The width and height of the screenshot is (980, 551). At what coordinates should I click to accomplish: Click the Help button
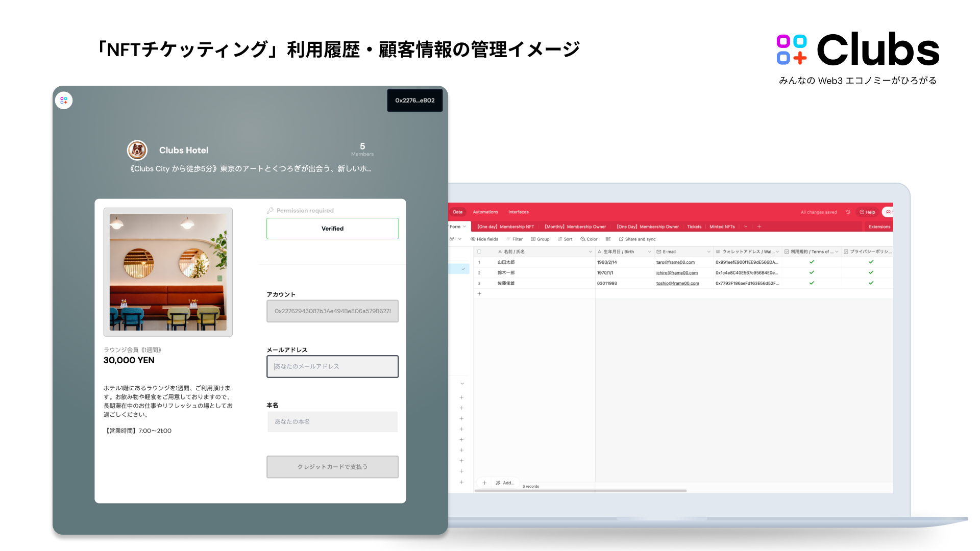tap(867, 212)
